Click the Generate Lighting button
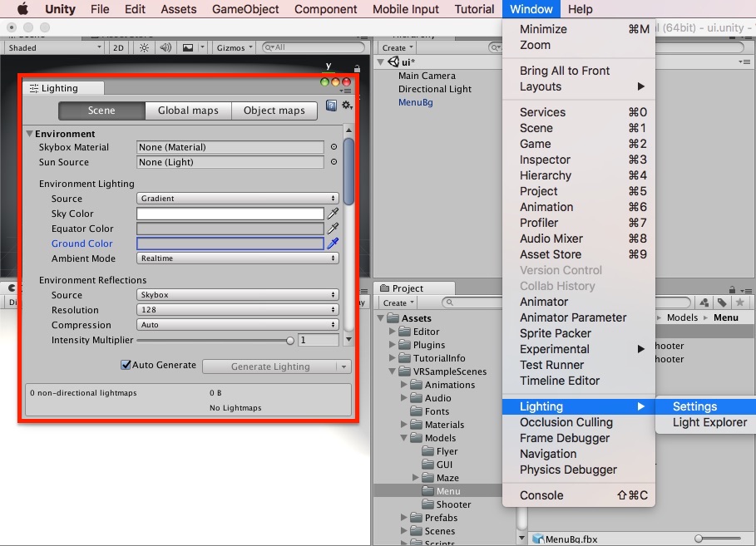Viewport: 756px width, 546px height. 270,366
